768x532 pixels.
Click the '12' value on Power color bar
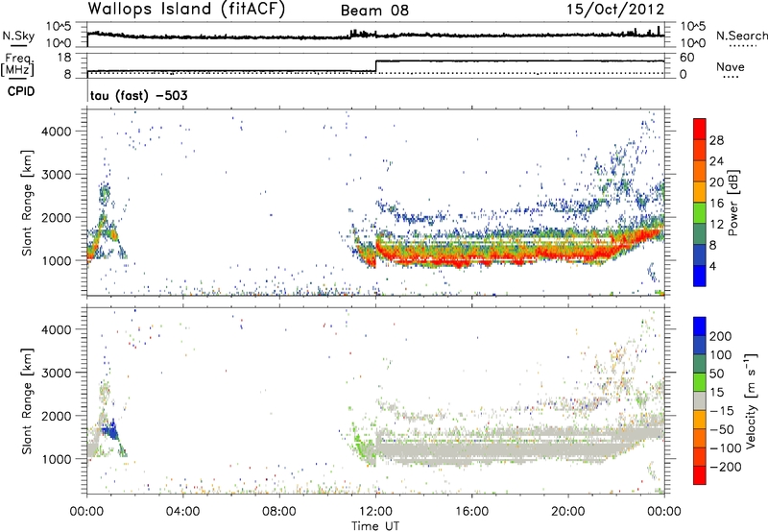pos(716,225)
